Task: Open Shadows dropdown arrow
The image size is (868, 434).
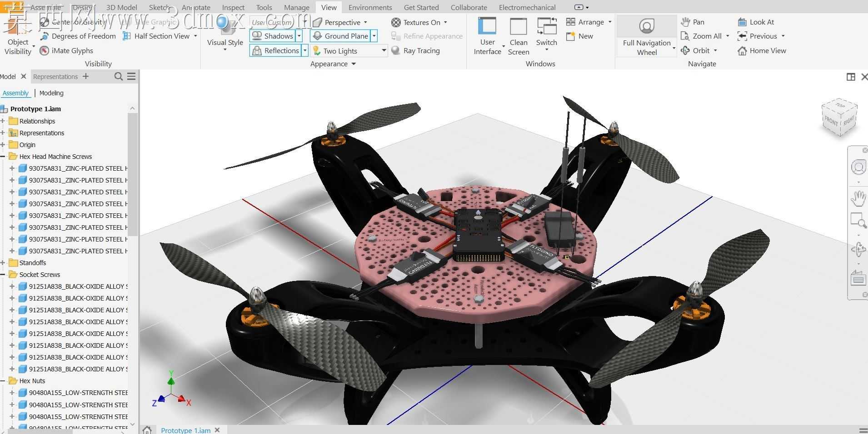Action: click(x=299, y=36)
